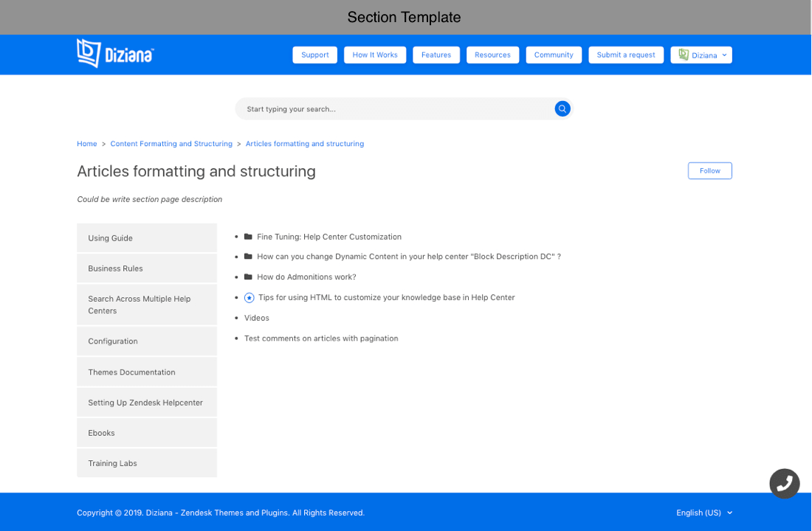Viewport: 812px width, 531px height.
Task: Open the Support navigation item
Action: point(315,55)
